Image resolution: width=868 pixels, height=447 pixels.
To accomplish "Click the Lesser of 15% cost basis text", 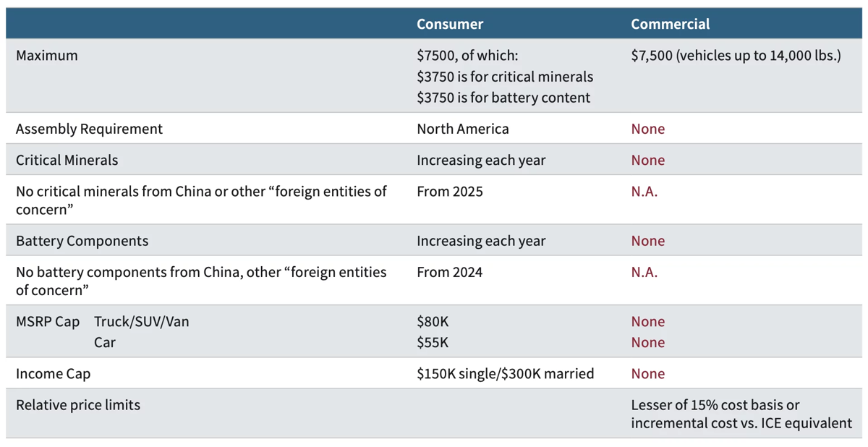I will pyautogui.click(x=715, y=405).
